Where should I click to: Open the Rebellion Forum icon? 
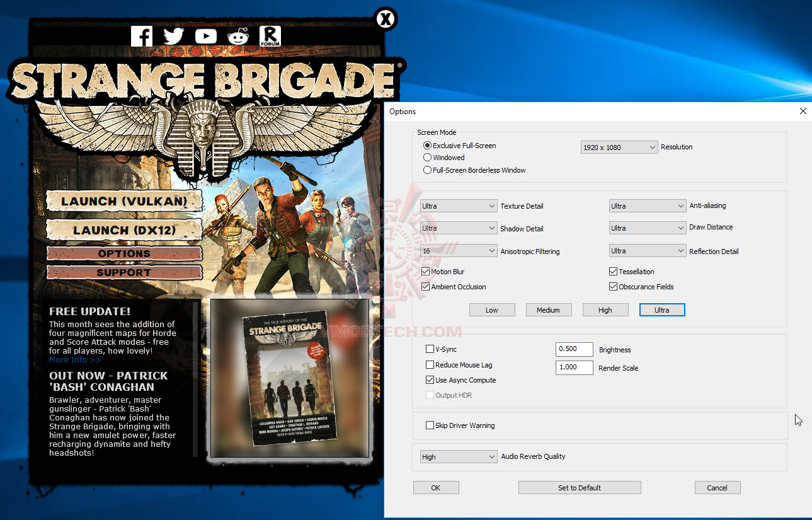(270, 36)
